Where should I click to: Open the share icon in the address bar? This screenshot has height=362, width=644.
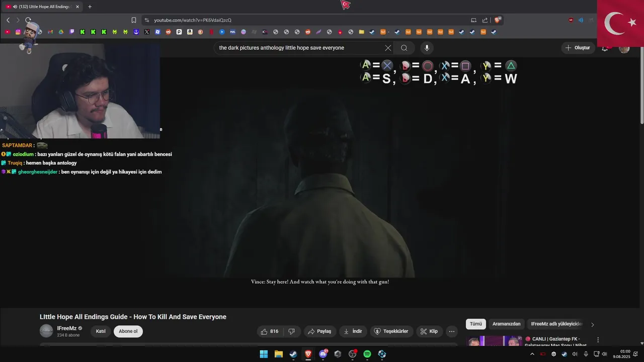pos(485,20)
